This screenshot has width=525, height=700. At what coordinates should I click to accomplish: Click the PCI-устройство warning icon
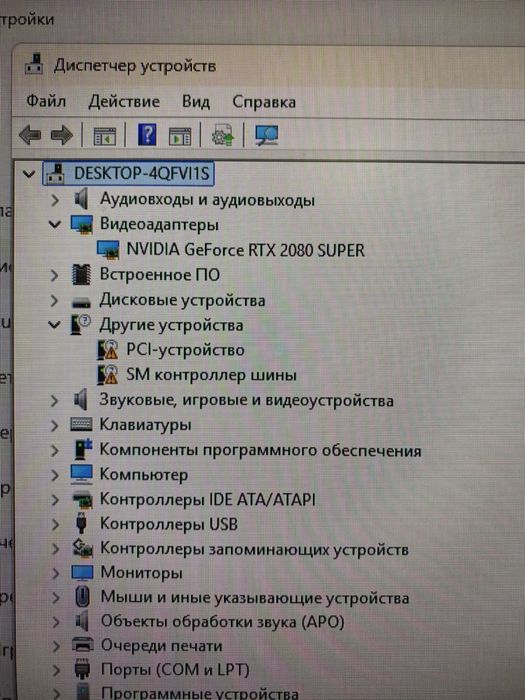(x=108, y=350)
